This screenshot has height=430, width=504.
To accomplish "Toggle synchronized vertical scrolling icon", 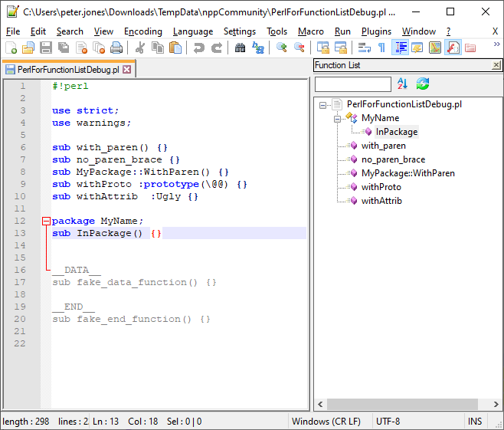I will (x=322, y=48).
